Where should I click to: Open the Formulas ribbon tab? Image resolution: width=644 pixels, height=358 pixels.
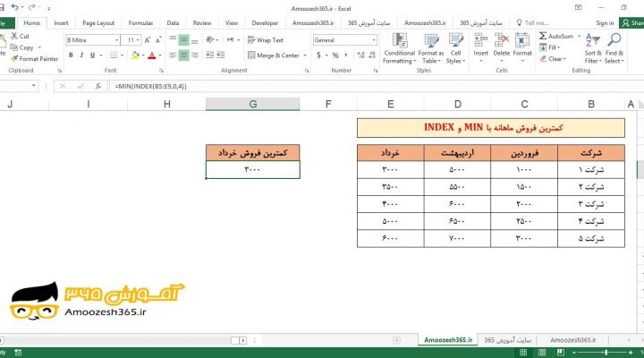(140, 23)
